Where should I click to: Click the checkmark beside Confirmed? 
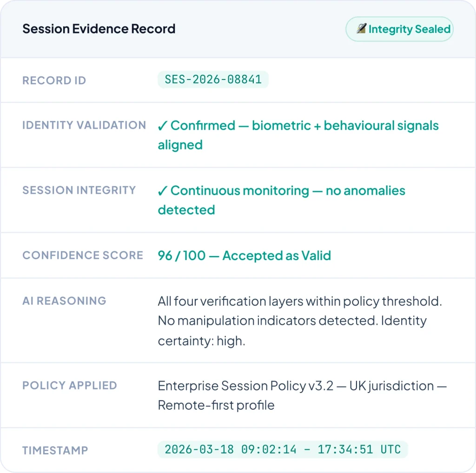[163, 125]
